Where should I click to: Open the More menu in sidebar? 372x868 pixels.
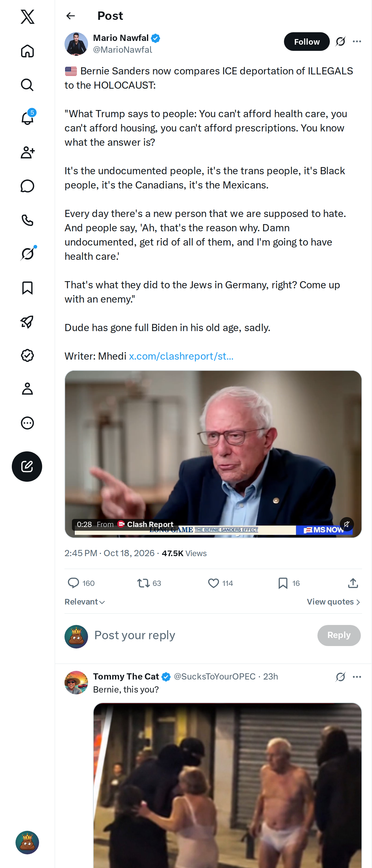point(27,423)
